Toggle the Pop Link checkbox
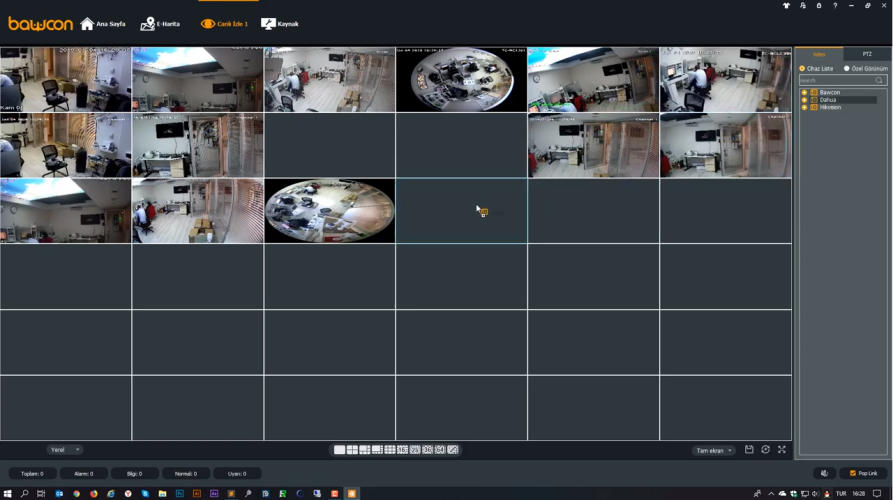This screenshot has height=500, width=893. click(x=853, y=473)
